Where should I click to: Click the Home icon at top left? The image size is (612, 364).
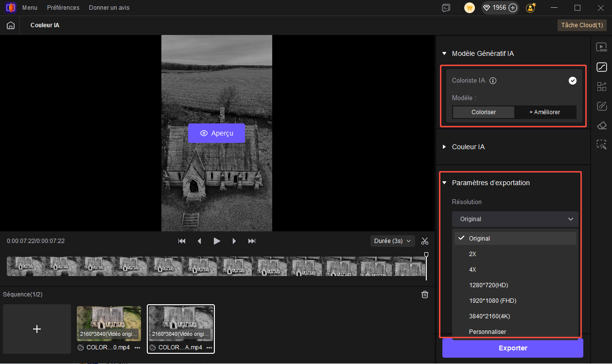click(x=10, y=25)
